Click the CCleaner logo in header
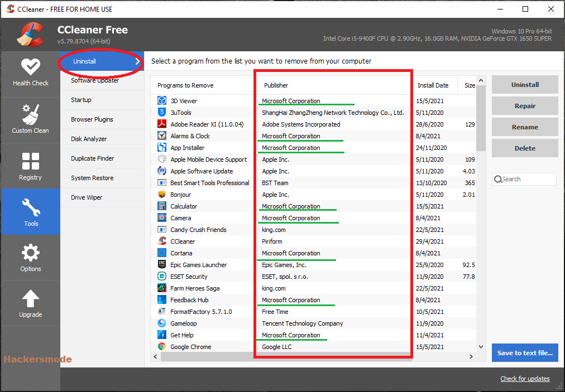Image resolution: width=565 pixels, height=392 pixels. [x=31, y=35]
